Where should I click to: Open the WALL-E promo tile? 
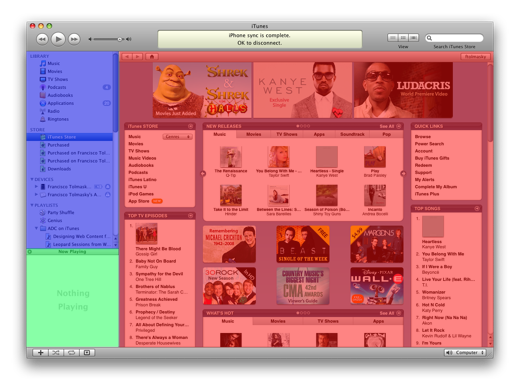(377, 286)
